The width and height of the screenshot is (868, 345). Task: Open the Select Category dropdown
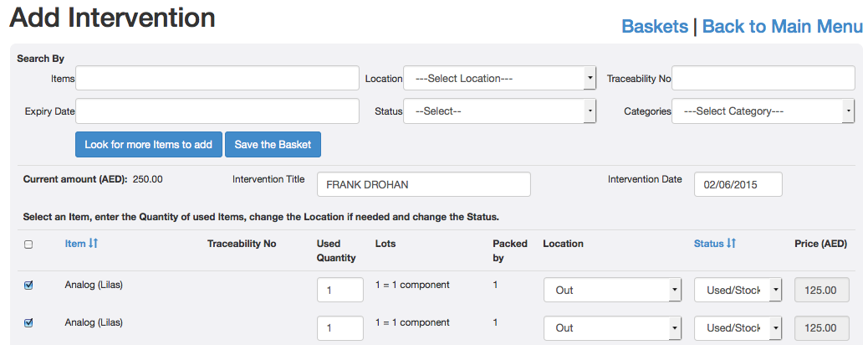tap(763, 111)
